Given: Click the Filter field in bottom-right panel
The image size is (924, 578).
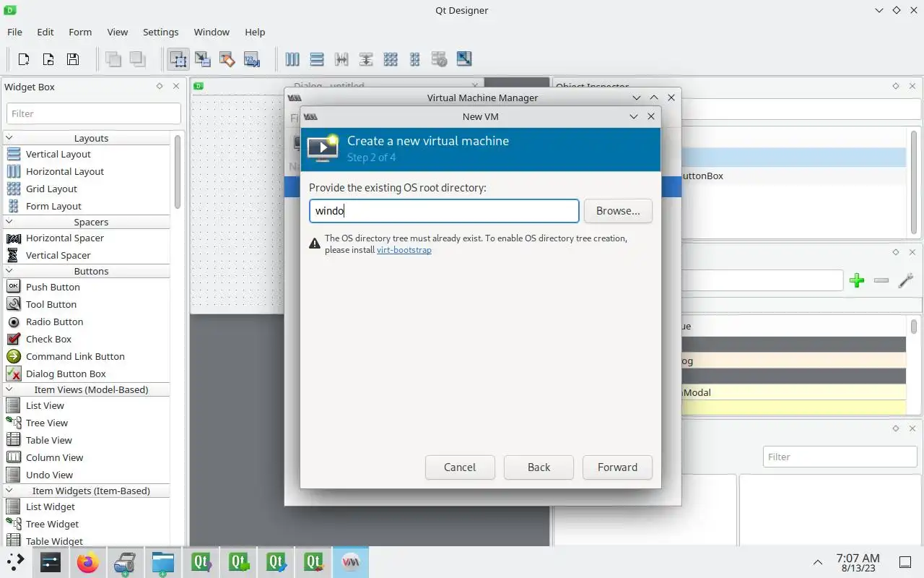Looking at the screenshot, I should click(x=840, y=457).
